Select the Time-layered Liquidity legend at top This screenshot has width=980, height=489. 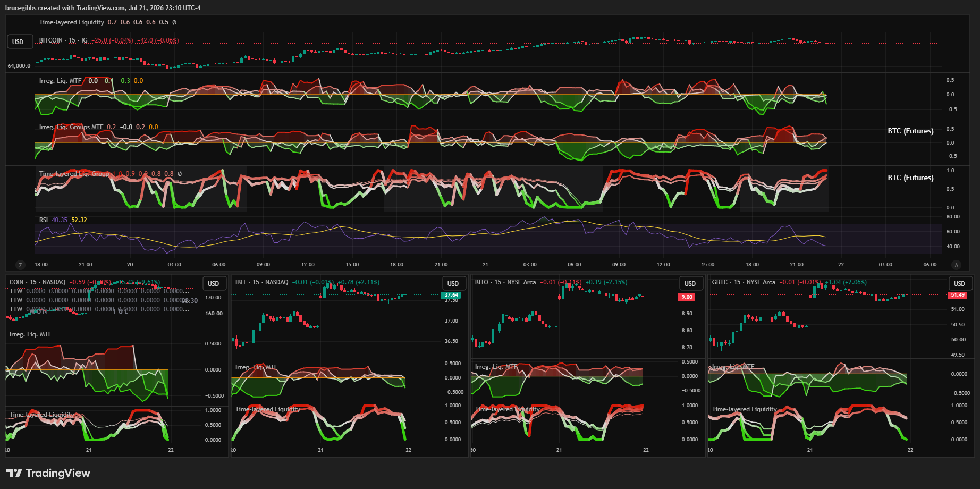(x=72, y=22)
